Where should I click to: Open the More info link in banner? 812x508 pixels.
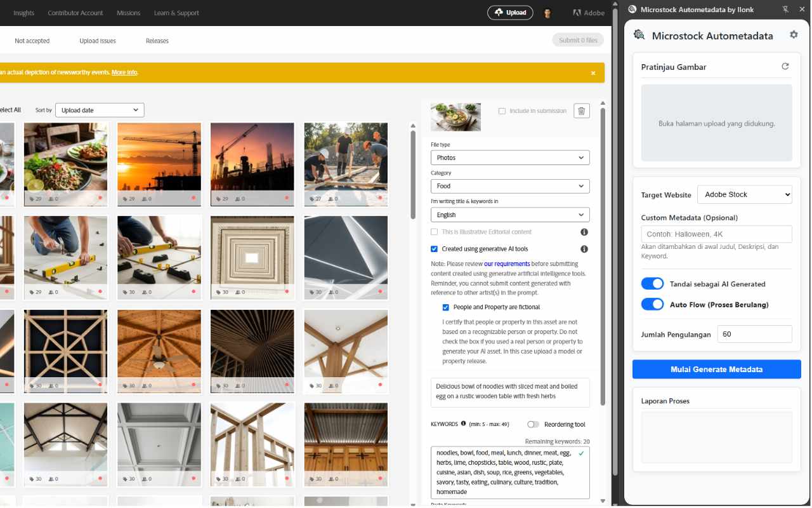pyautogui.click(x=124, y=72)
